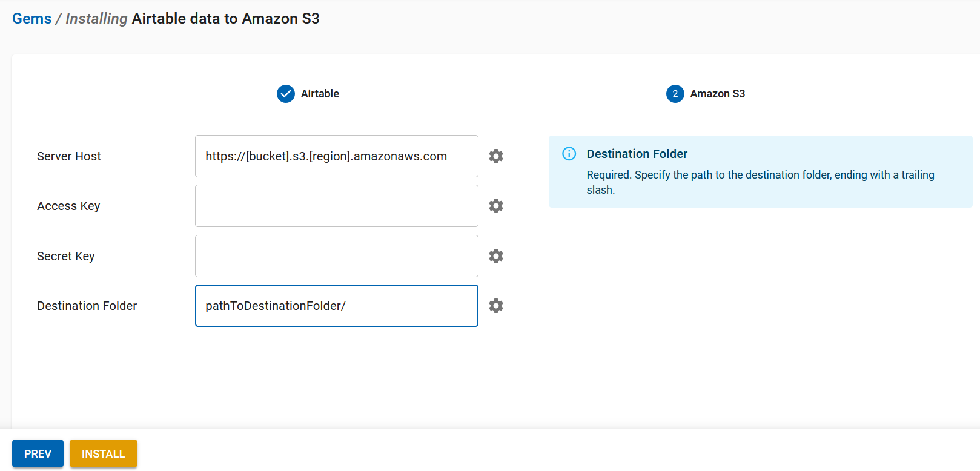Click the gear icon beside Access Key

[x=496, y=206]
